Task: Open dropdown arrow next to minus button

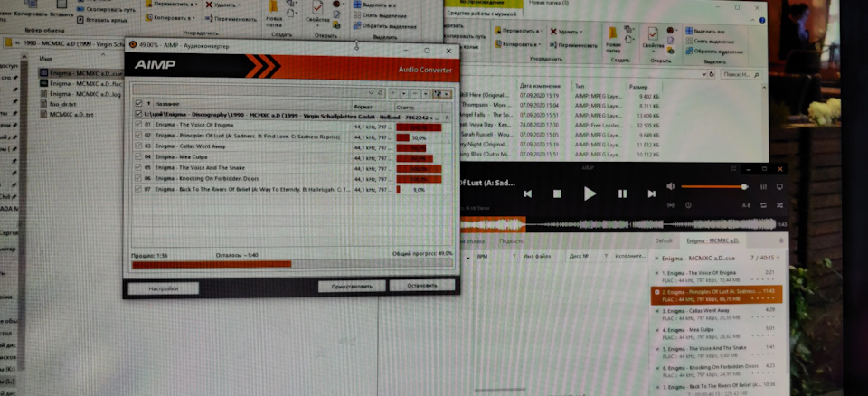Action: coord(425,94)
